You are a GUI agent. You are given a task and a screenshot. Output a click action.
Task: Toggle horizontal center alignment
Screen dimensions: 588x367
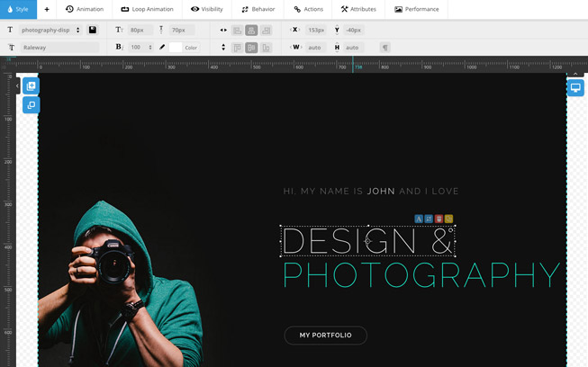point(251,30)
